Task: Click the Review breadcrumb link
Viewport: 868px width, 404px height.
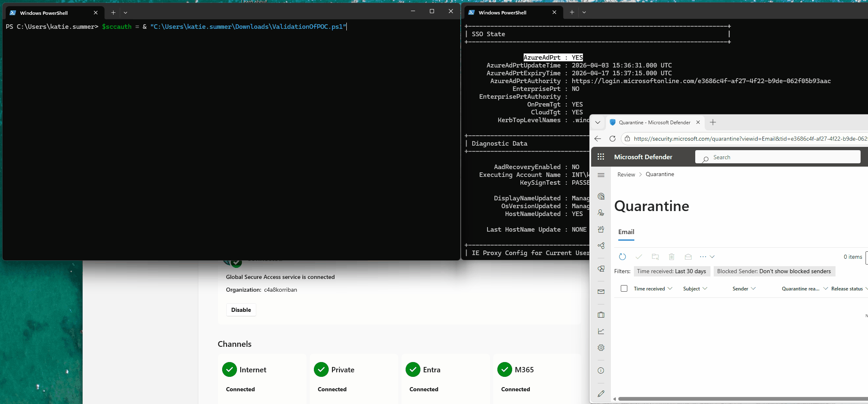Action: [x=626, y=174]
